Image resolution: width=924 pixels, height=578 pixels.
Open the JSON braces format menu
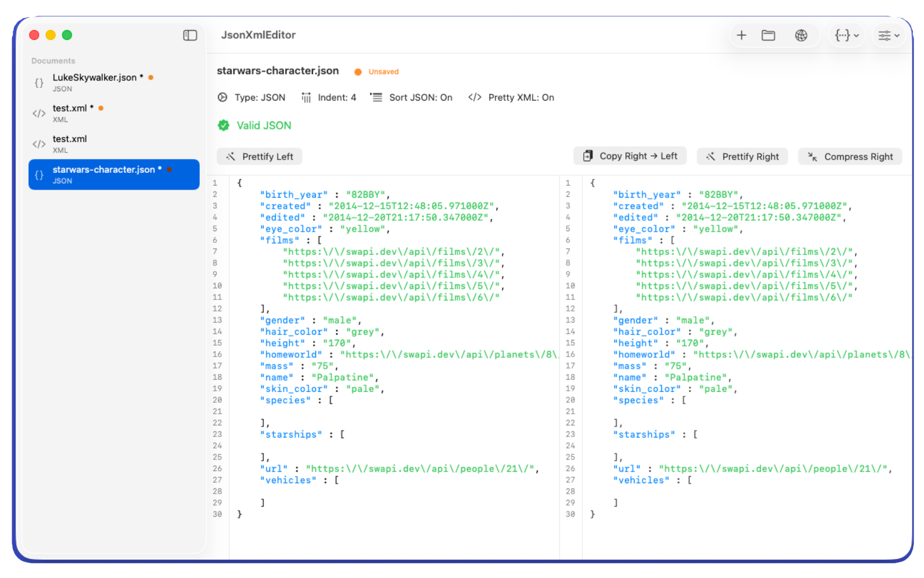[843, 35]
